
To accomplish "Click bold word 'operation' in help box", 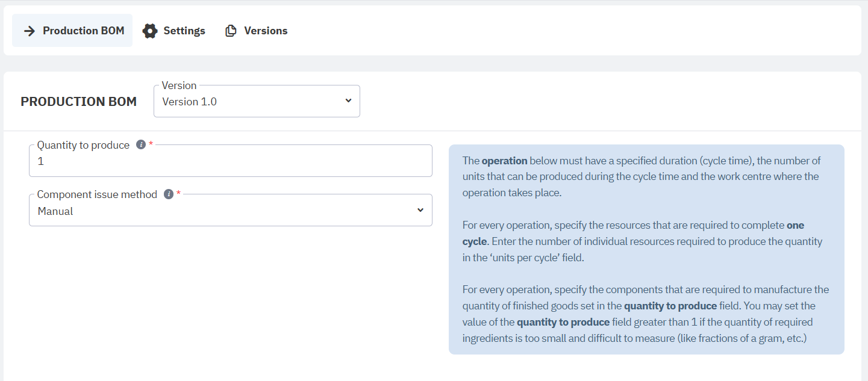I will [504, 161].
